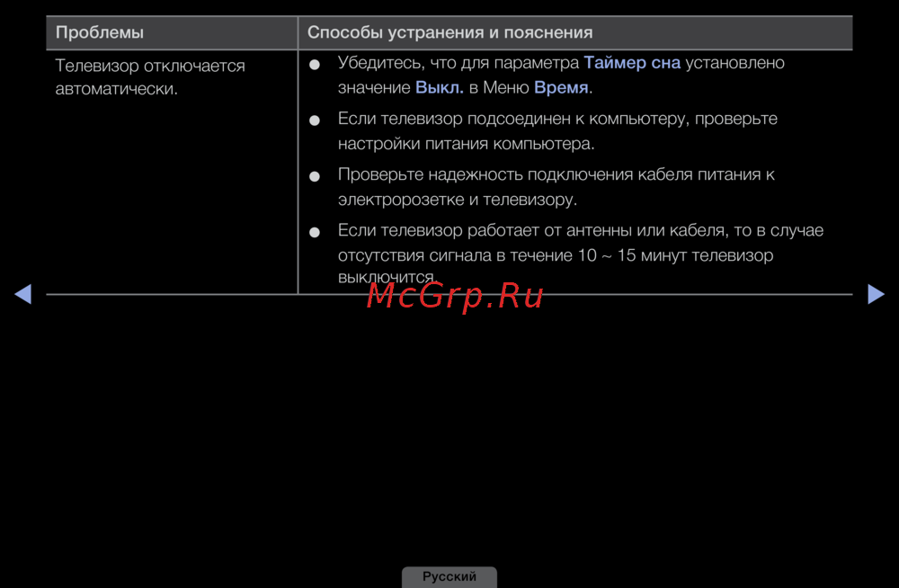The width and height of the screenshot is (899, 588).
Task: Click the Способы устранения и пояснения header
Action: click(x=449, y=33)
